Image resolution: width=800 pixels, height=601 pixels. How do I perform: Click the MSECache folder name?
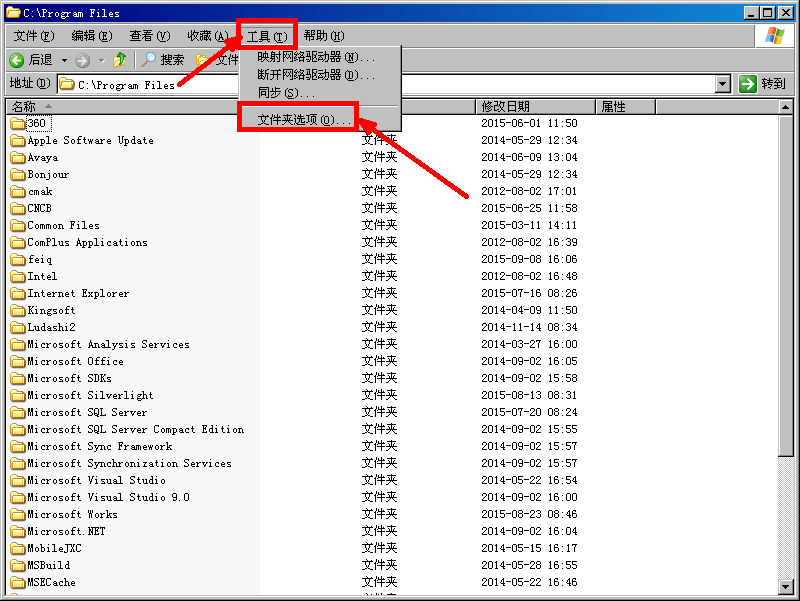[x=52, y=582]
